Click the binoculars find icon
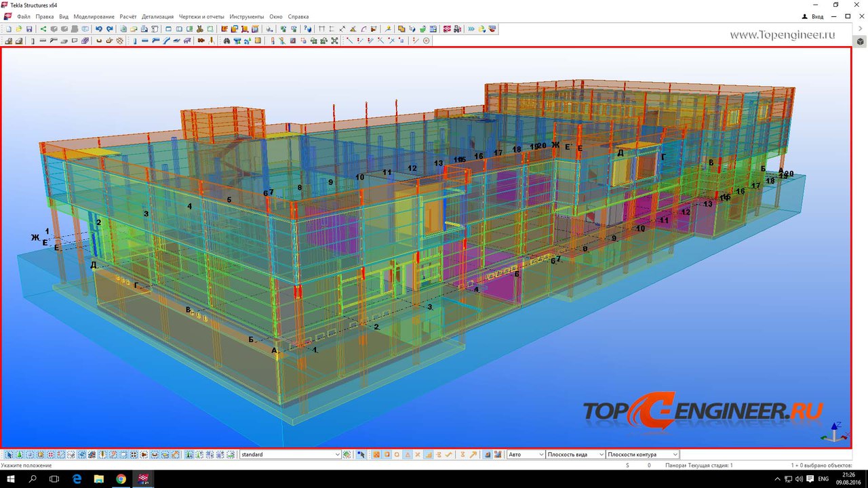 click(226, 41)
